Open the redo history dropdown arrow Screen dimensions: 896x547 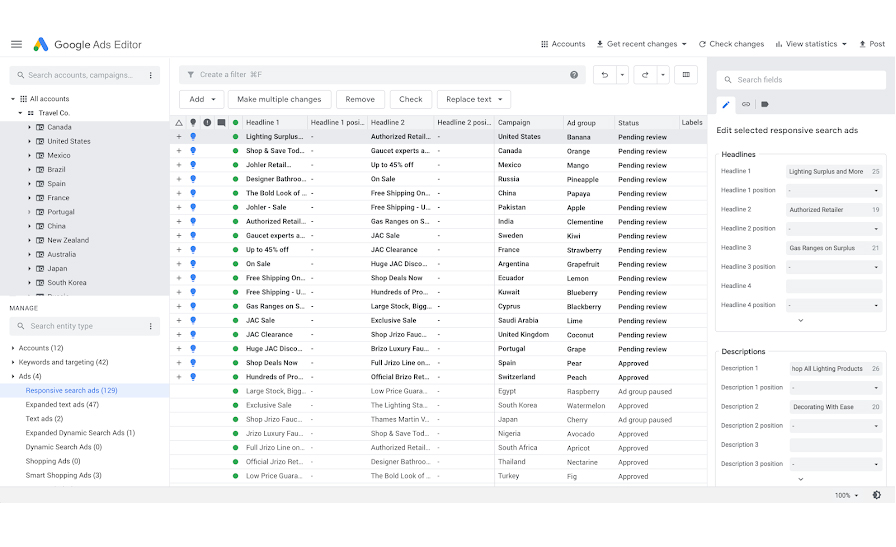pos(662,75)
